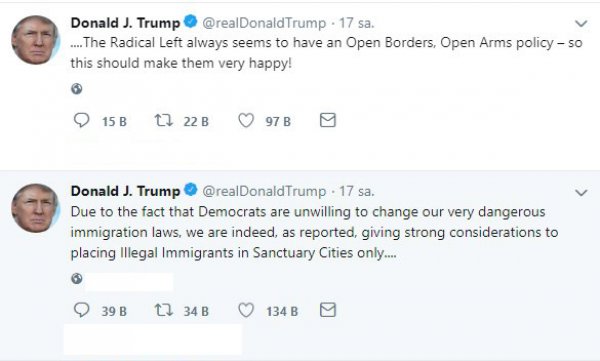Reply to the Sanctuary Cities tweet
Screen dimensions: 600x361
coord(81,310)
